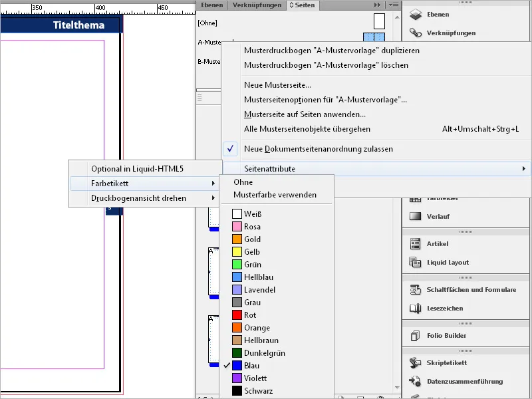This screenshot has width=532, height=399.
Task: Open the Verknüpfungen panel icon in the dock
Action: pyautogui.click(x=415, y=33)
